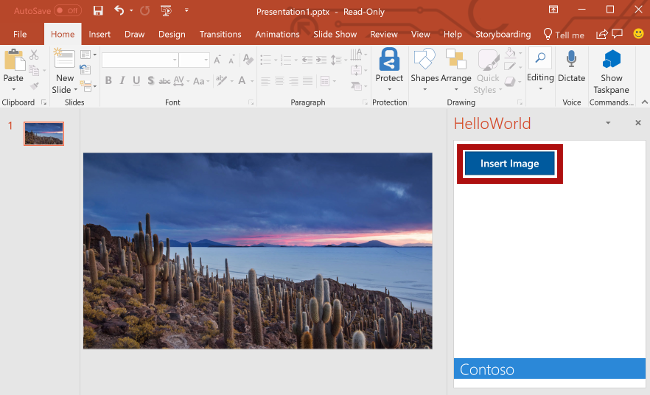The width and height of the screenshot is (650, 395).
Task: Switch to the Insert tab
Action: pyautogui.click(x=99, y=34)
